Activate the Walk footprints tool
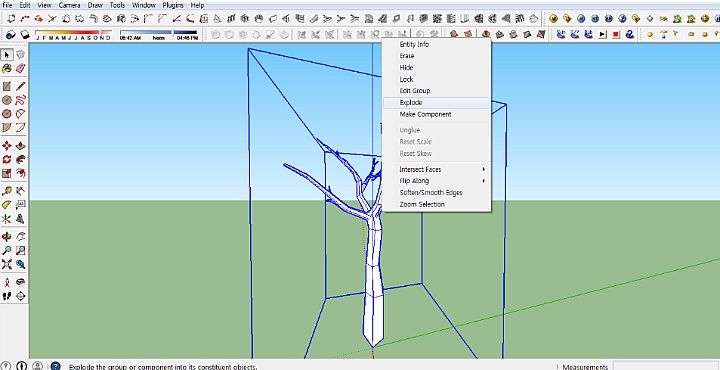The height and width of the screenshot is (370, 720). tap(7, 296)
